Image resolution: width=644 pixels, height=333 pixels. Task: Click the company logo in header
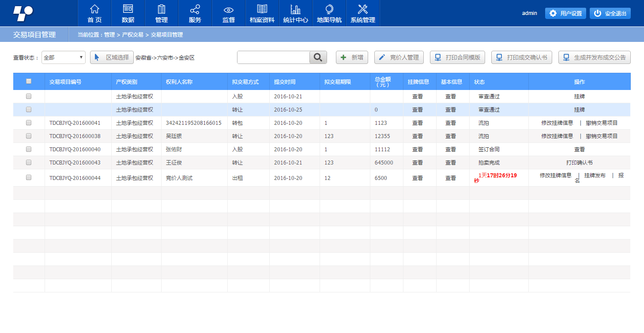[x=23, y=13]
